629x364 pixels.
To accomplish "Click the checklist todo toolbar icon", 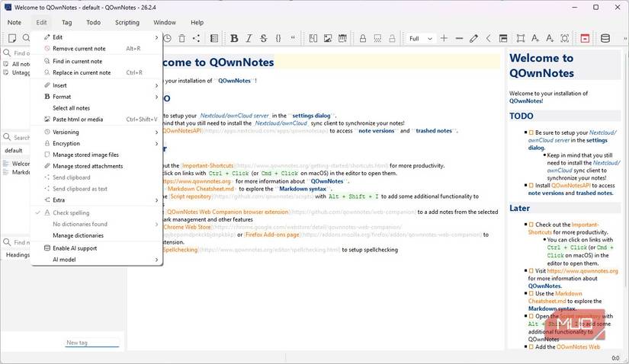I will coord(214,38).
